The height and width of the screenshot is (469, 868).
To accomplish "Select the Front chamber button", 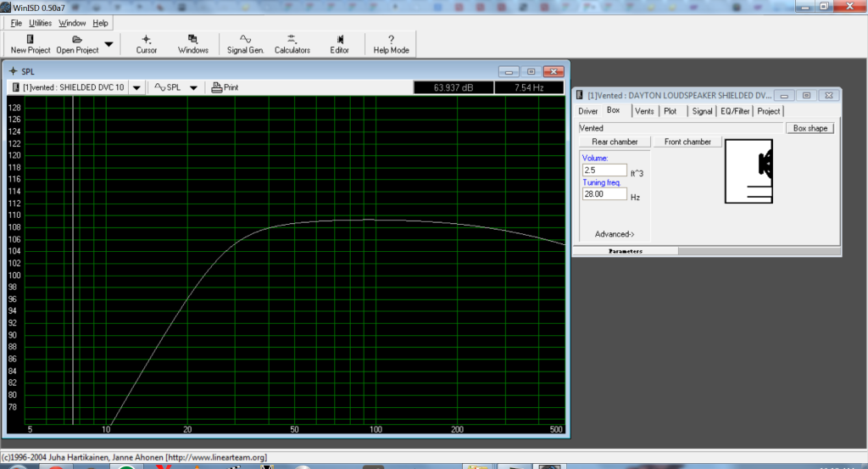I will (687, 142).
